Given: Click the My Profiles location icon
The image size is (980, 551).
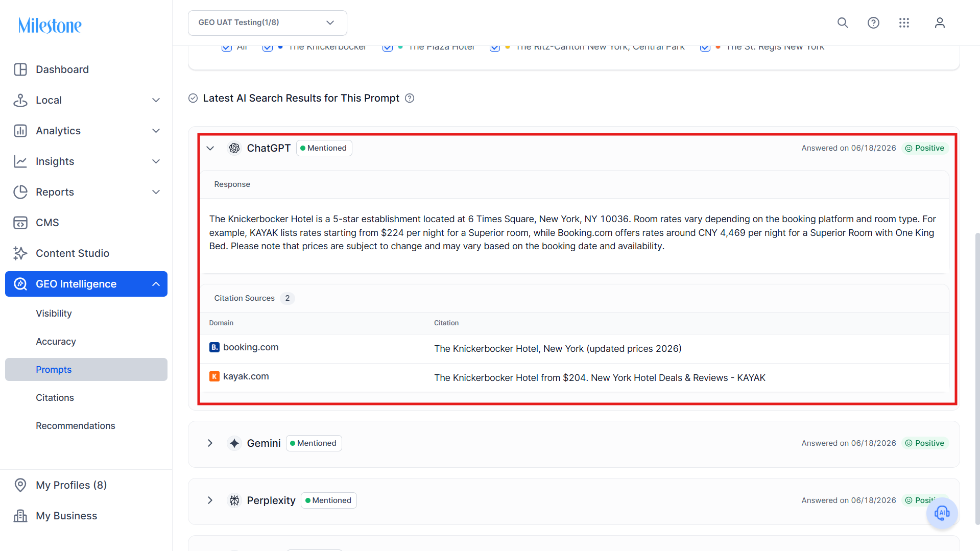Looking at the screenshot, I should click(20, 485).
